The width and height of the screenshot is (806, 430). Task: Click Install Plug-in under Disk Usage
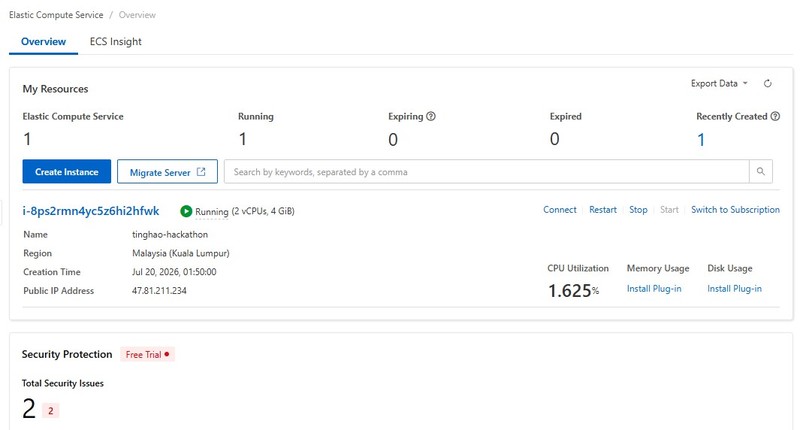tap(735, 289)
